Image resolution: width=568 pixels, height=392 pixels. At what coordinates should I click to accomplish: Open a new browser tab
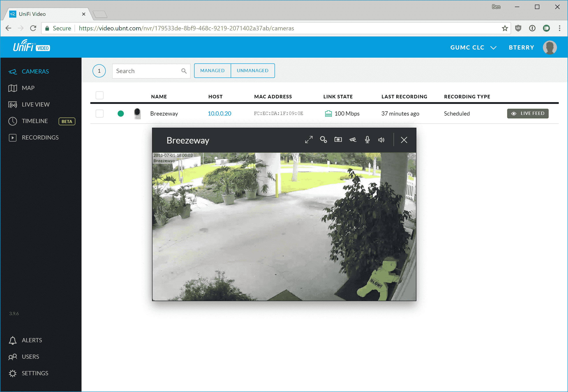click(100, 14)
